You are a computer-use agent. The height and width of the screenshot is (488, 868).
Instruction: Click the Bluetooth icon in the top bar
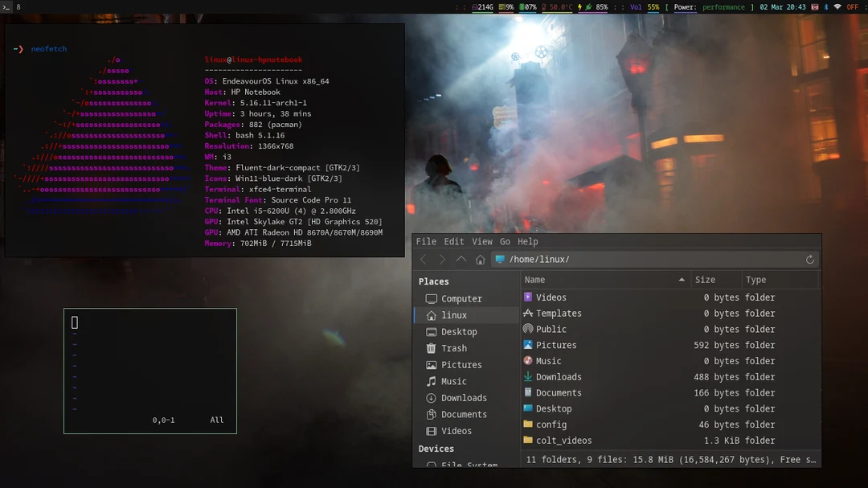click(x=826, y=6)
